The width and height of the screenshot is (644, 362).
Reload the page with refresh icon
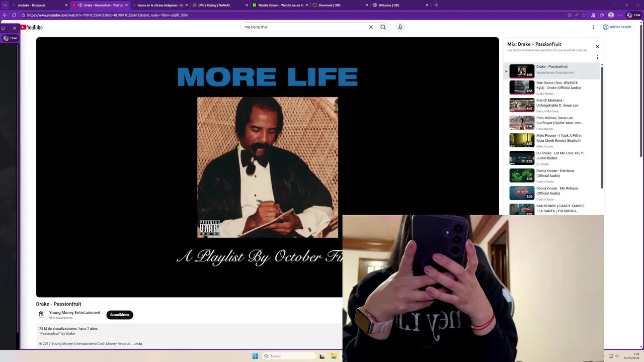14,15
